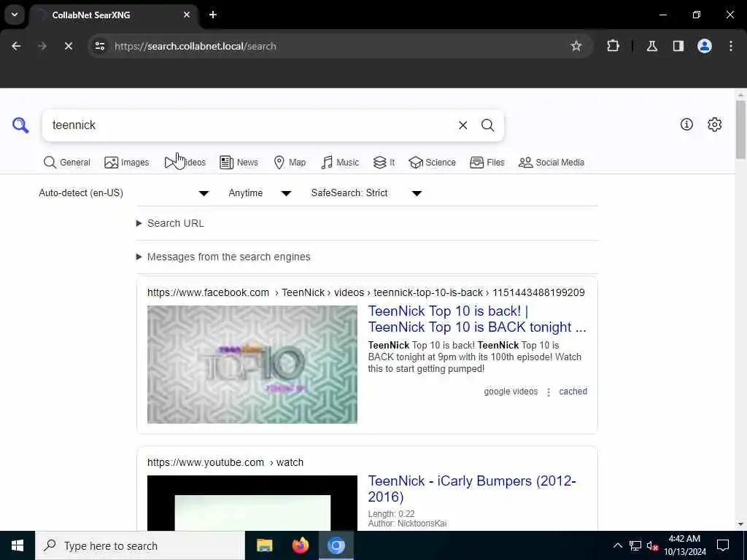Open the Windows Start menu

click(18, 545)
